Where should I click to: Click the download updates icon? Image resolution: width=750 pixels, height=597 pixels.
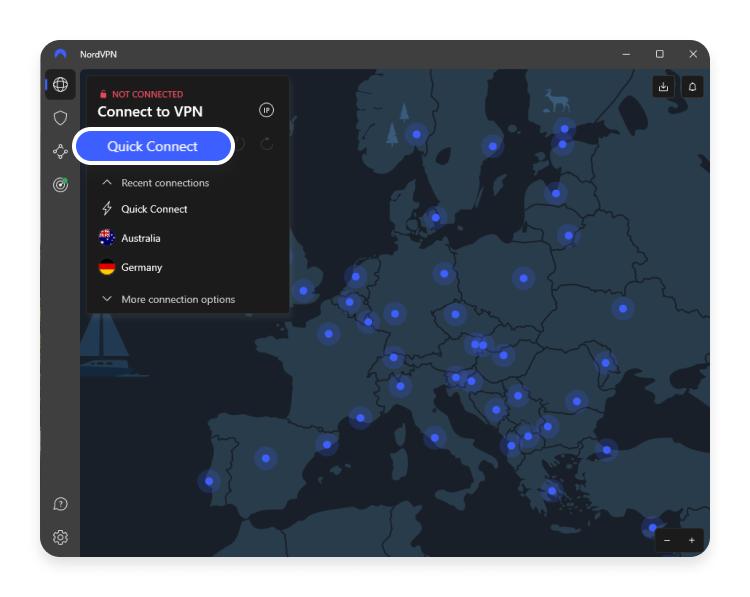(663, 87)
